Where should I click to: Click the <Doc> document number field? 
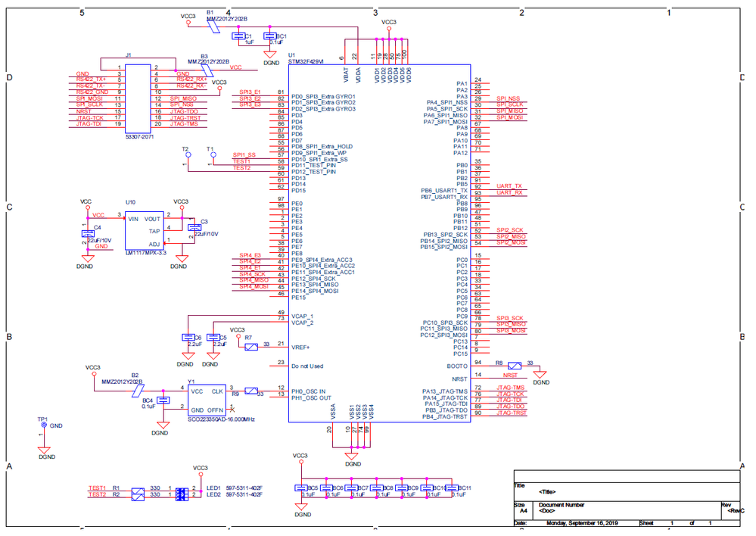click(x=546, y=510)
